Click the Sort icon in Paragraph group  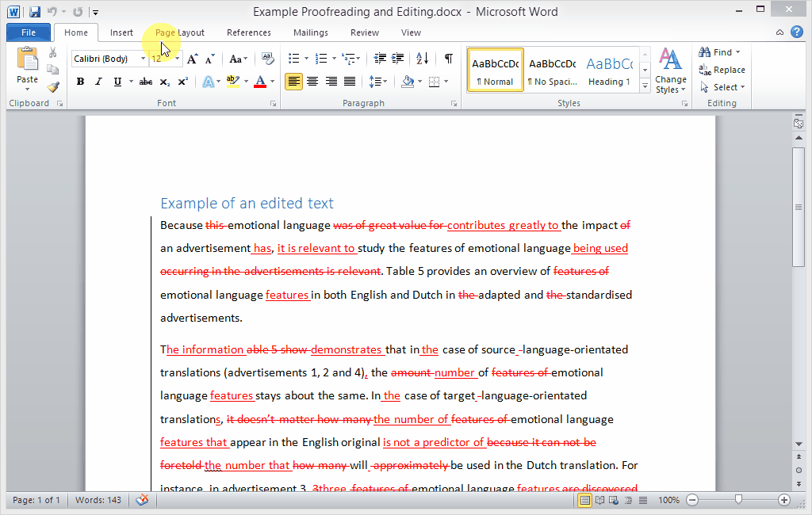(421, 59)
